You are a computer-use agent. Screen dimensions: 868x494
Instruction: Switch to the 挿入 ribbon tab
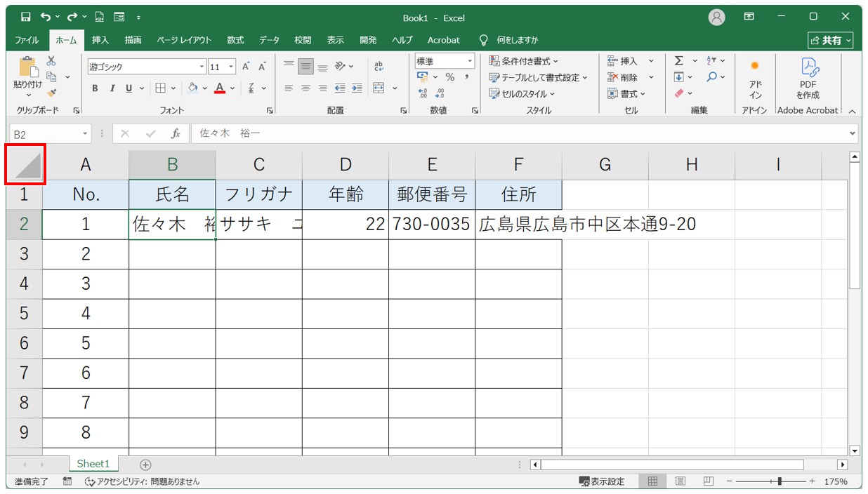tap(100, 40)
